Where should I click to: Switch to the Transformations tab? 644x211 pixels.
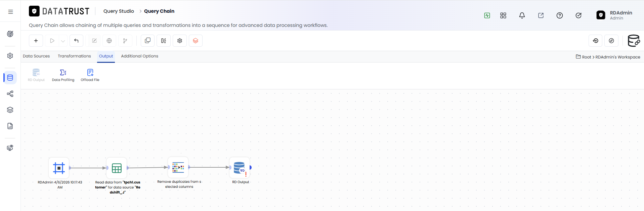pos(74,56)
